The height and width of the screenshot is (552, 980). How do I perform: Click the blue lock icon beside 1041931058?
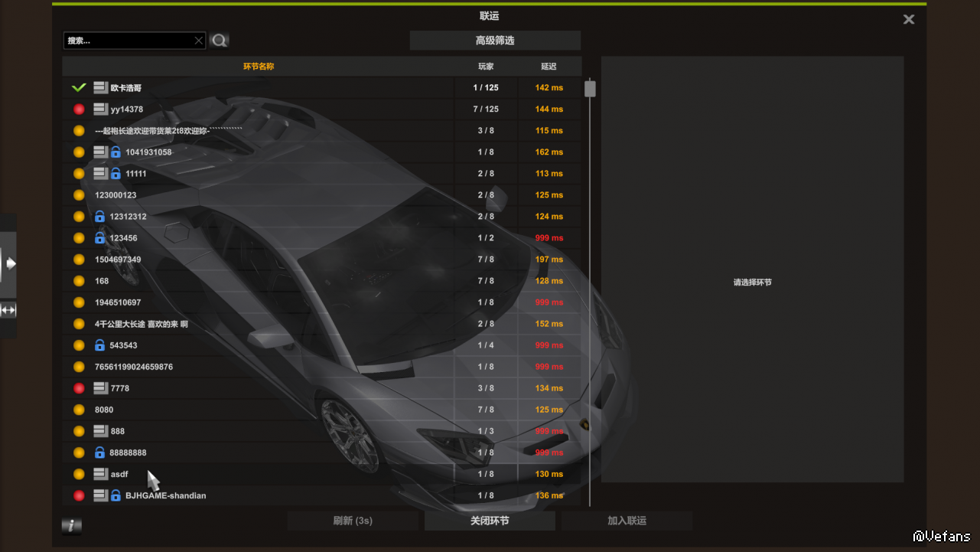(x=116, y=152)
